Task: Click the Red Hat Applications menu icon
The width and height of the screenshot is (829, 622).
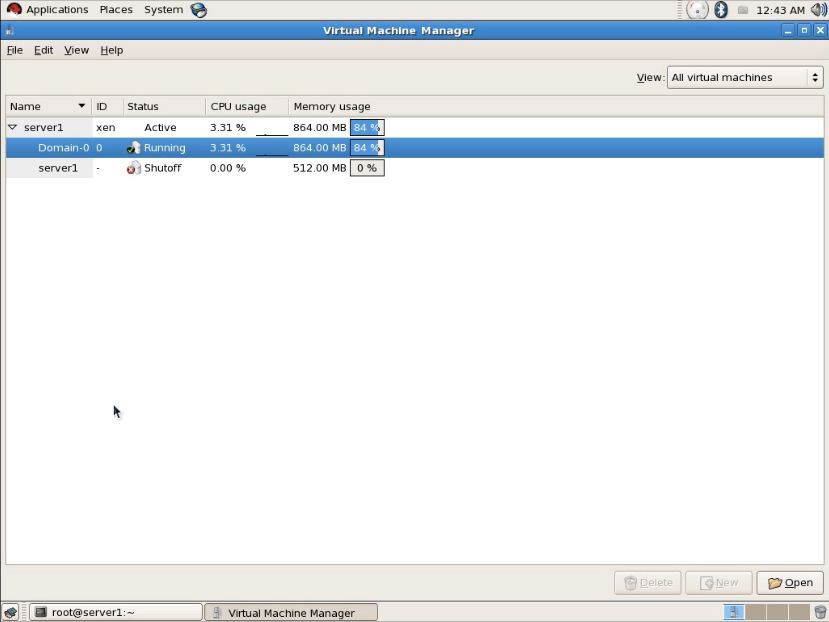Action: tap(14, 10)
